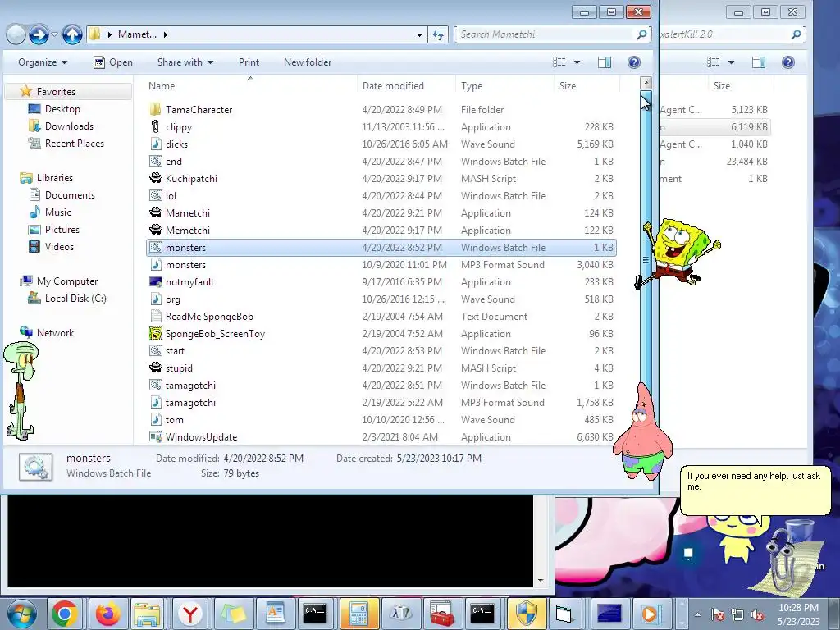Select the org wave sound file
840x630 pixels.
[x=381, y=299]
